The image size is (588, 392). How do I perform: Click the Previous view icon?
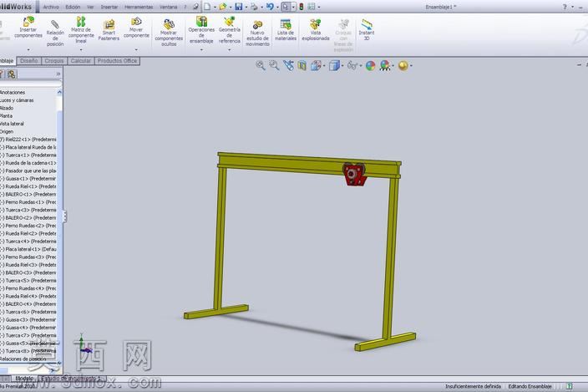coord(288,66)
